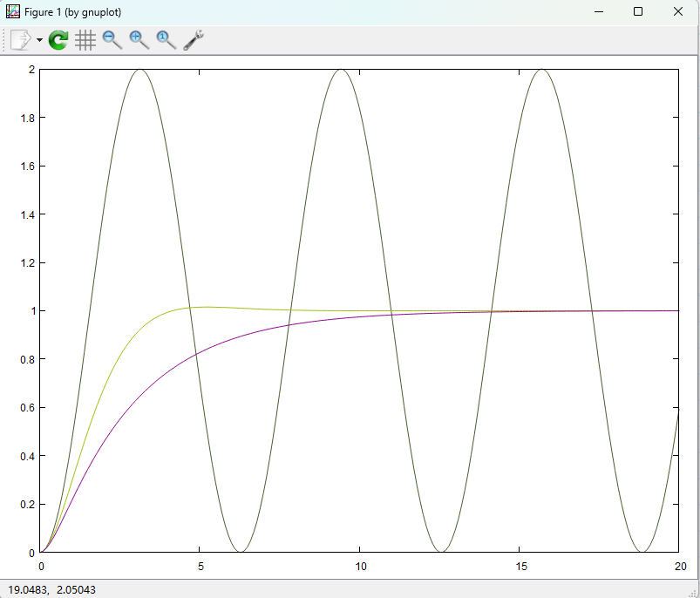
Task: Minimize the Figure 1 window
Action: pos(599,11)
